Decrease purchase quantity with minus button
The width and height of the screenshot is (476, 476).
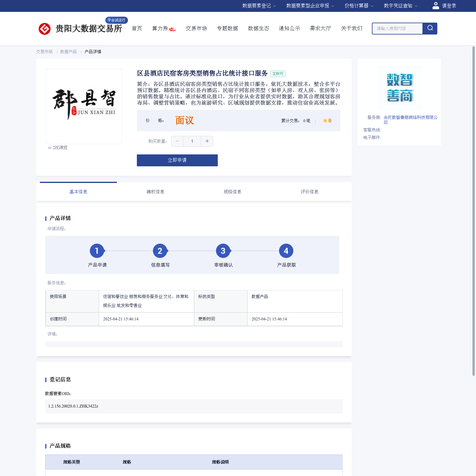[x=177, y=141]
